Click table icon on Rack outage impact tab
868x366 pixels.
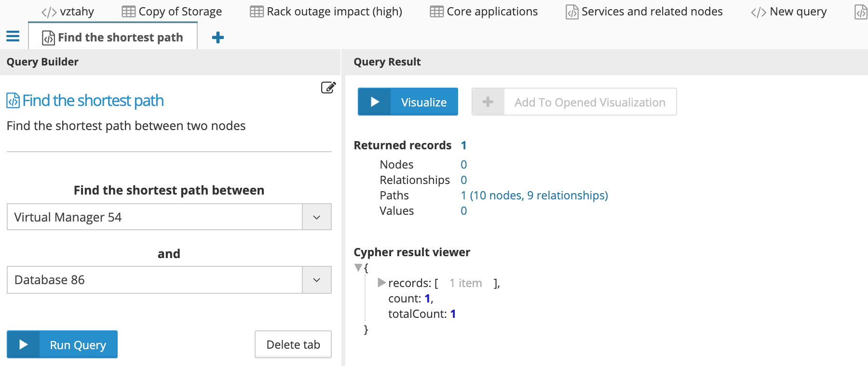[x=257, y=12]
